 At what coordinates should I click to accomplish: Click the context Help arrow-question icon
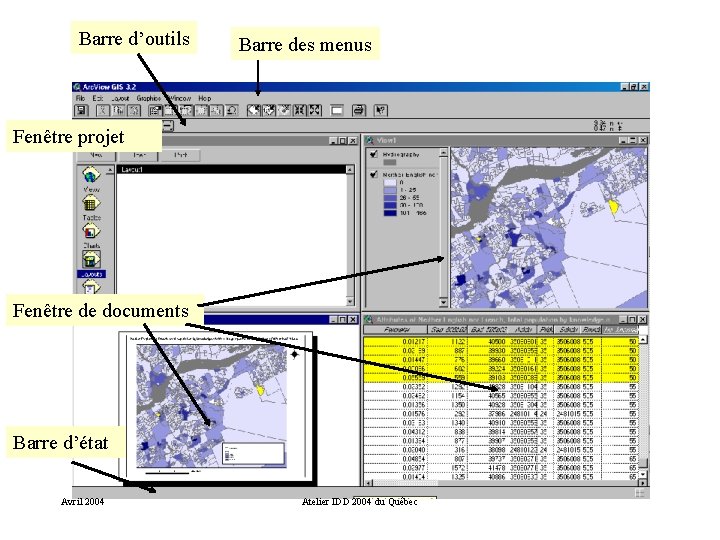[381, 110]
